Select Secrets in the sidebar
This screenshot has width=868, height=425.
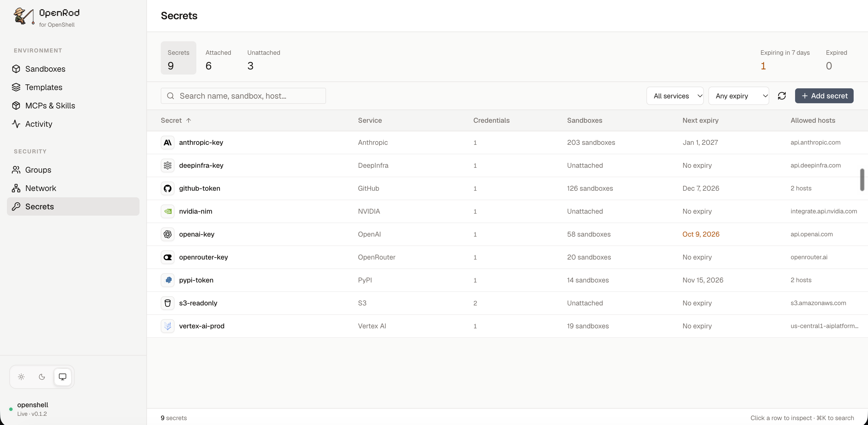[73, 206]
